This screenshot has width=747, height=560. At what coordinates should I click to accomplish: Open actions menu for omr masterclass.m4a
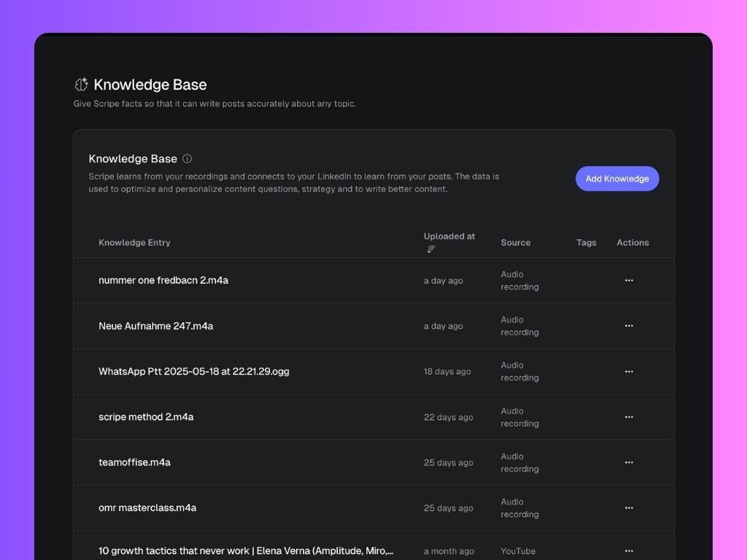coord(629,507)
